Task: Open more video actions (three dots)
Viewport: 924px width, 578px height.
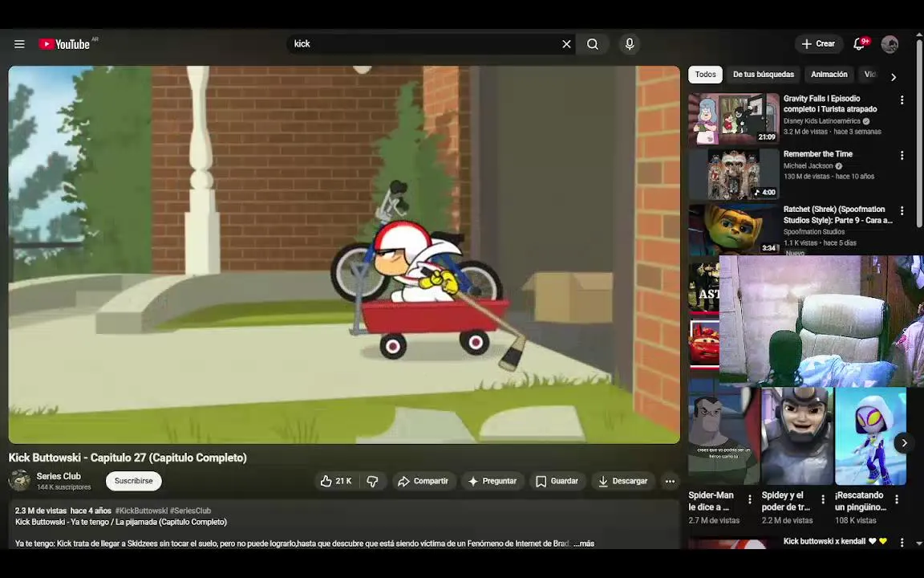Action: tap(670, 482)
